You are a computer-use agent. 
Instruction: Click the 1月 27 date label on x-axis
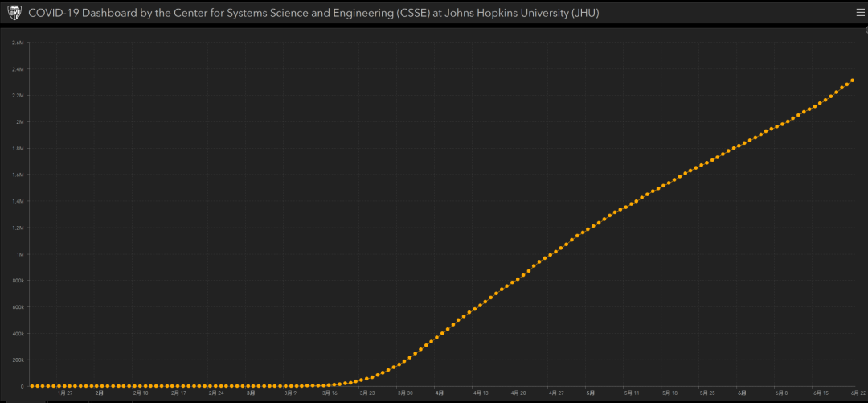coord(65,393)
